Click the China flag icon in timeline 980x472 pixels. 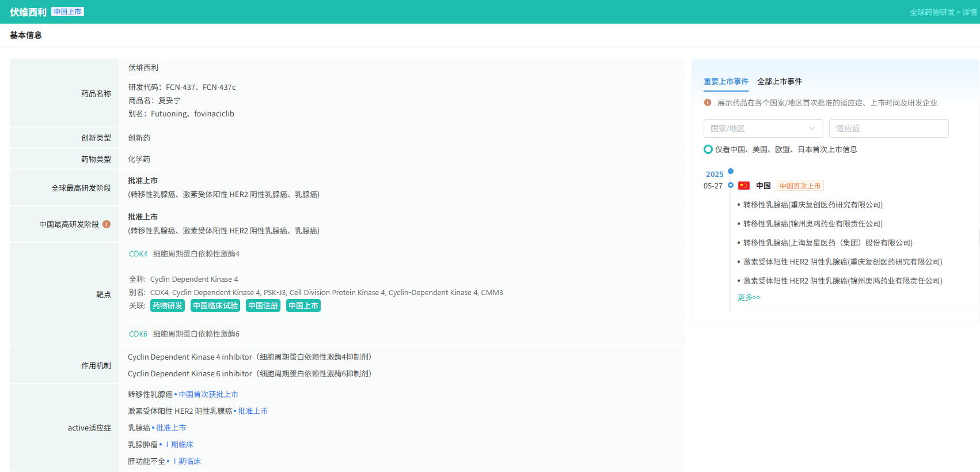743,186
